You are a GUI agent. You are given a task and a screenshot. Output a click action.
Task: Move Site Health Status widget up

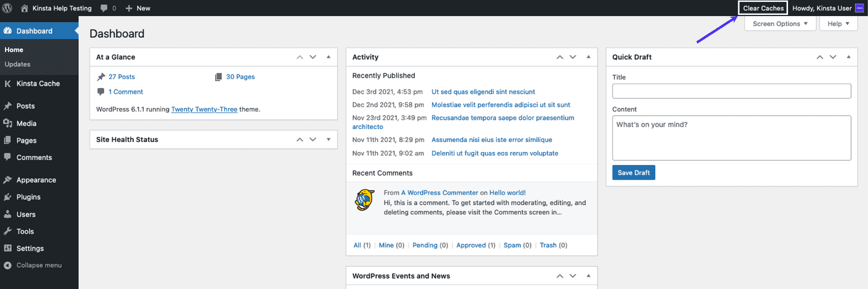click(300, 140)
